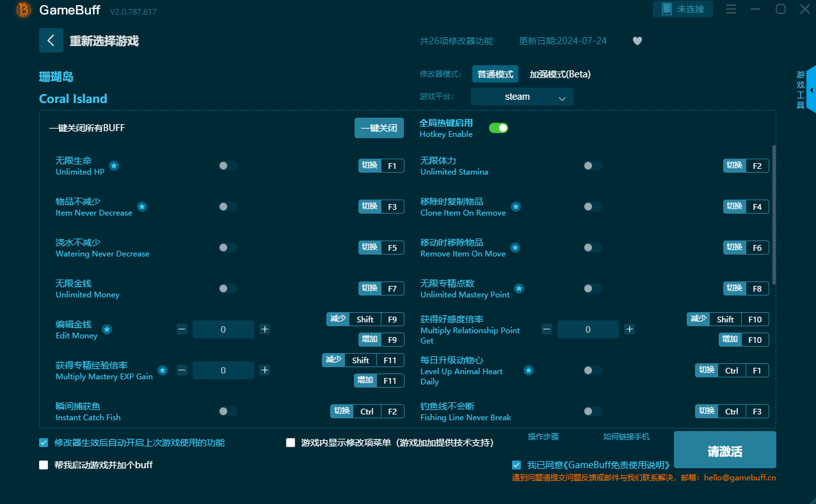Click the Multiply Mastery EXP Gain value field

coord(223,370)
